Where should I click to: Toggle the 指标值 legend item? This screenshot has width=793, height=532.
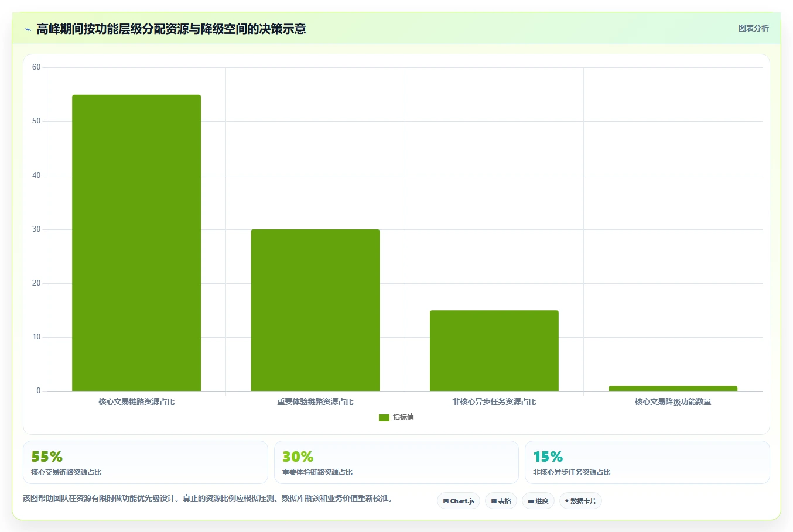pos(396,417)
